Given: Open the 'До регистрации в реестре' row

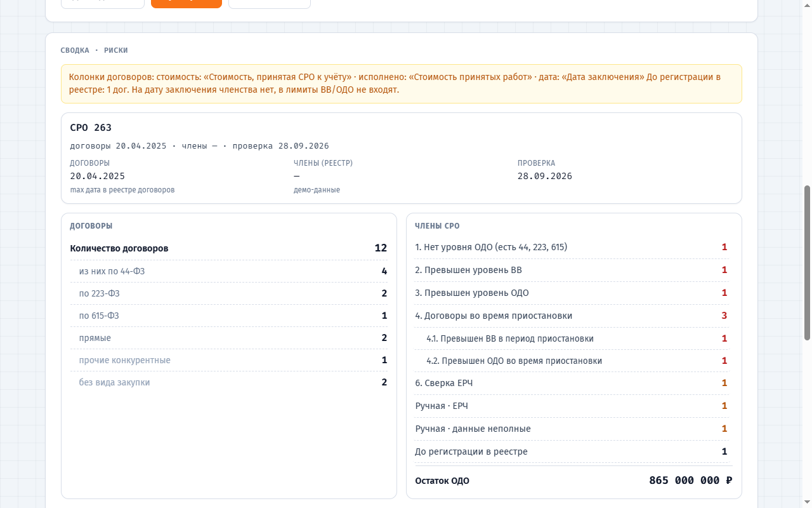Looking at the screenshot, I should click(x=572, y=451).
